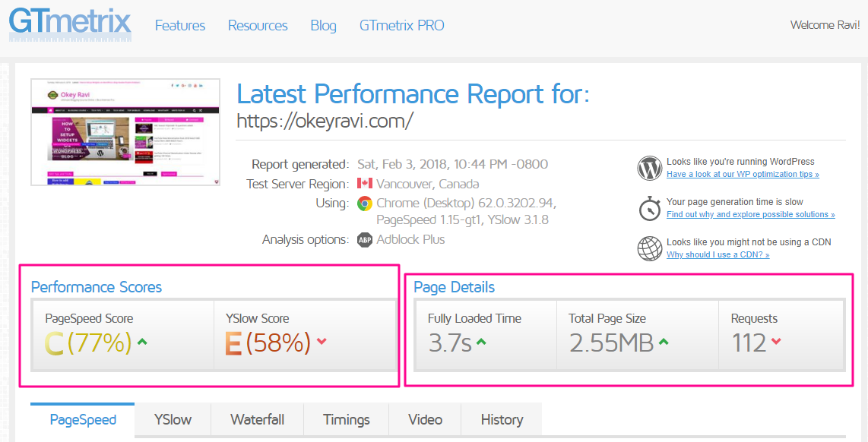The image size is (868, 442).
Task: Select the PageSpeed tab
Action: tap(83, 420)
